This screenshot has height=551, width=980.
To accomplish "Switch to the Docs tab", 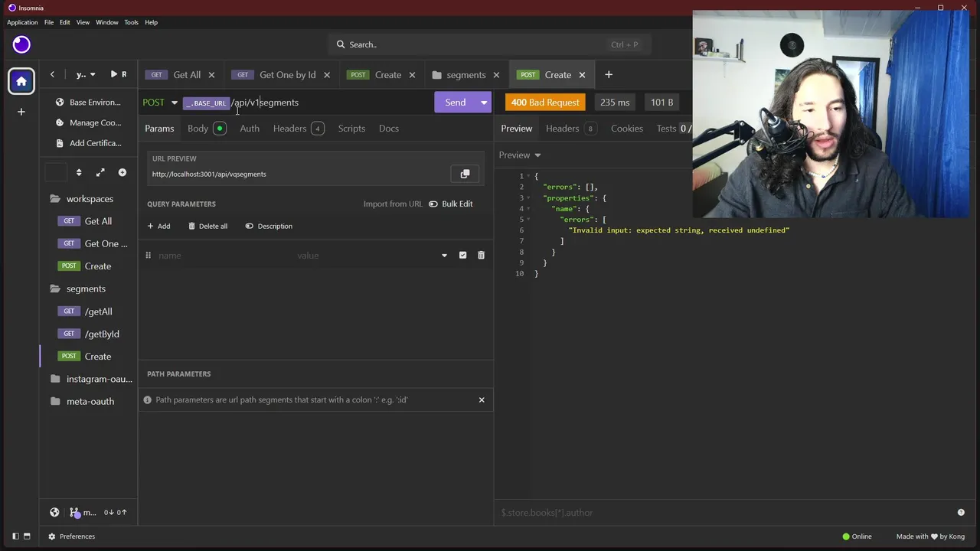I will 389,128.
